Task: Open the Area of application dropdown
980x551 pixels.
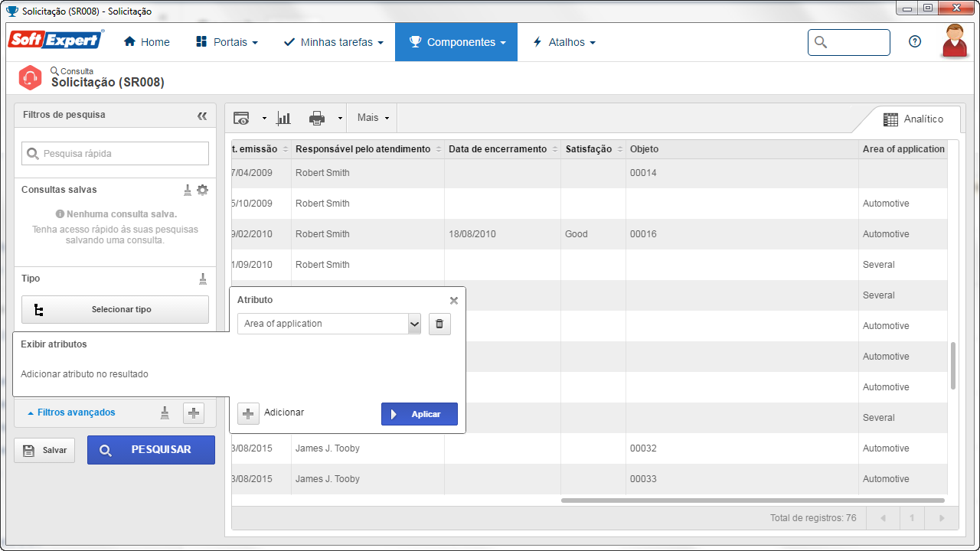Action: click(329, 324)
